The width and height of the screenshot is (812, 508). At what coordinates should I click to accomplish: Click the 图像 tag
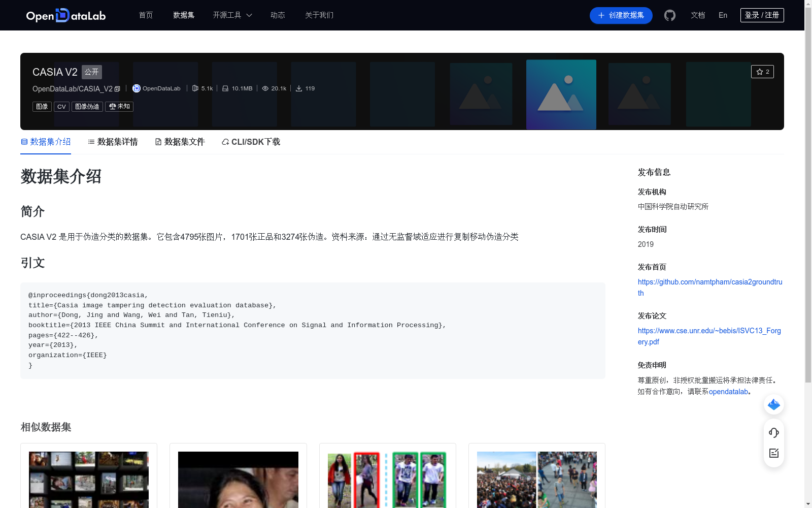(42, 107)
